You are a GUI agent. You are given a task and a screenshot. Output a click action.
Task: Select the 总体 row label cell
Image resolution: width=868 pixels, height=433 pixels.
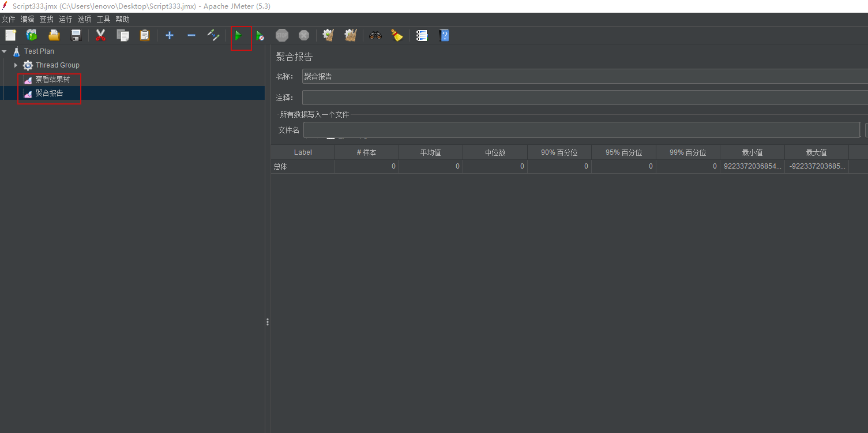tap(303, 166)
